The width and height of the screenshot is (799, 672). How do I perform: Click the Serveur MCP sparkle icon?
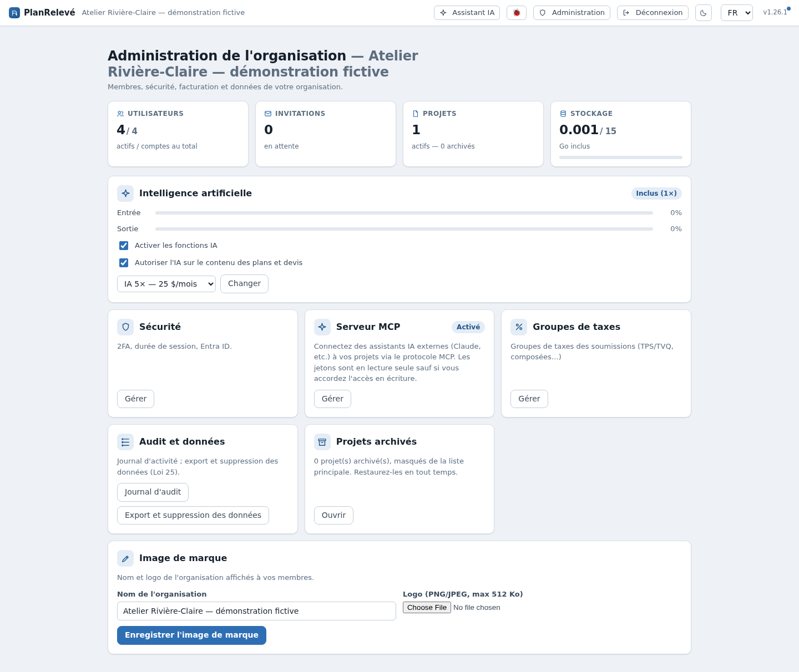[x=322, y=327]
